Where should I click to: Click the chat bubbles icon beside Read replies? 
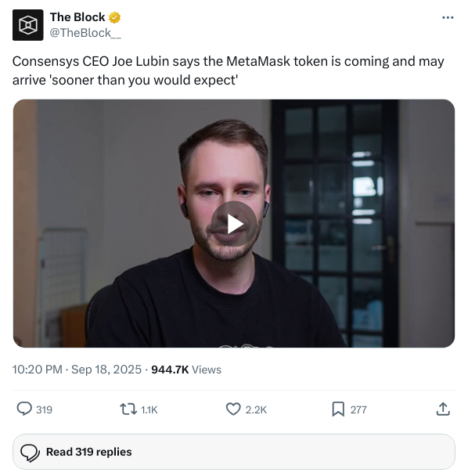[x=30, y=453]
